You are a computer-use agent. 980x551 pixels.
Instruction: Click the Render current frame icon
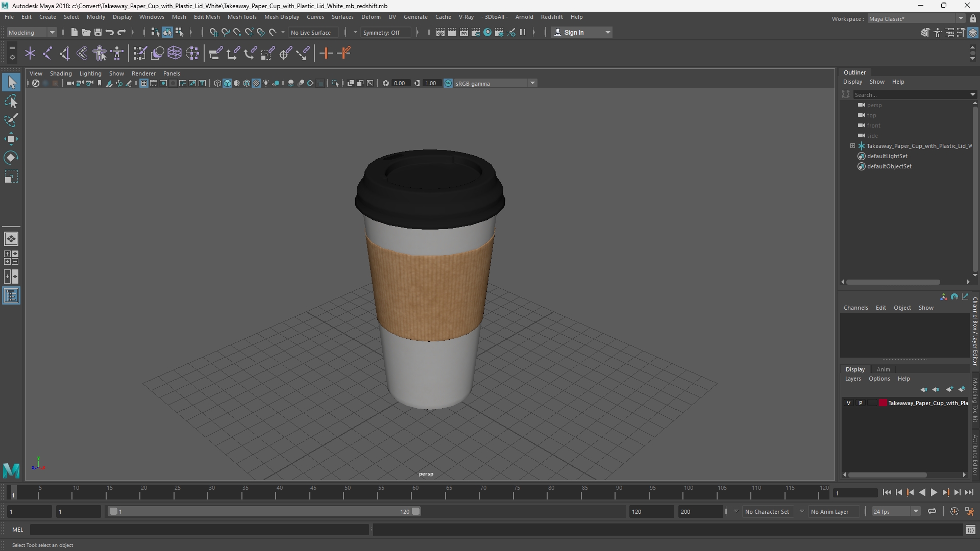pos(452,32)
